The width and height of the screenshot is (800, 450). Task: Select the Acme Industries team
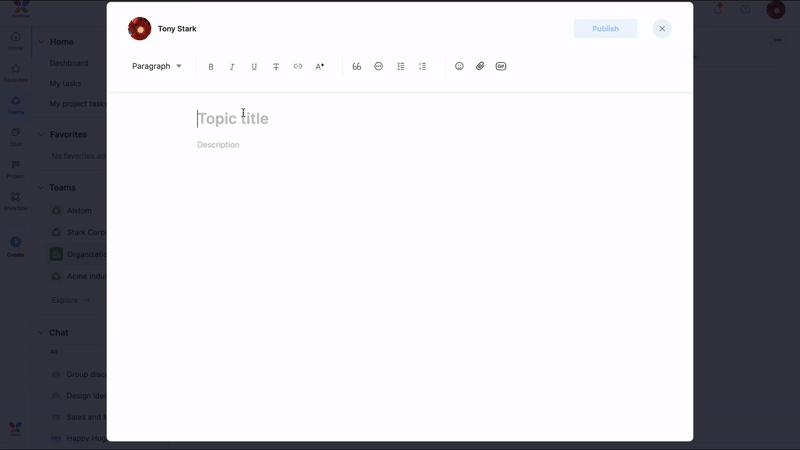click(x=79, y=276)
